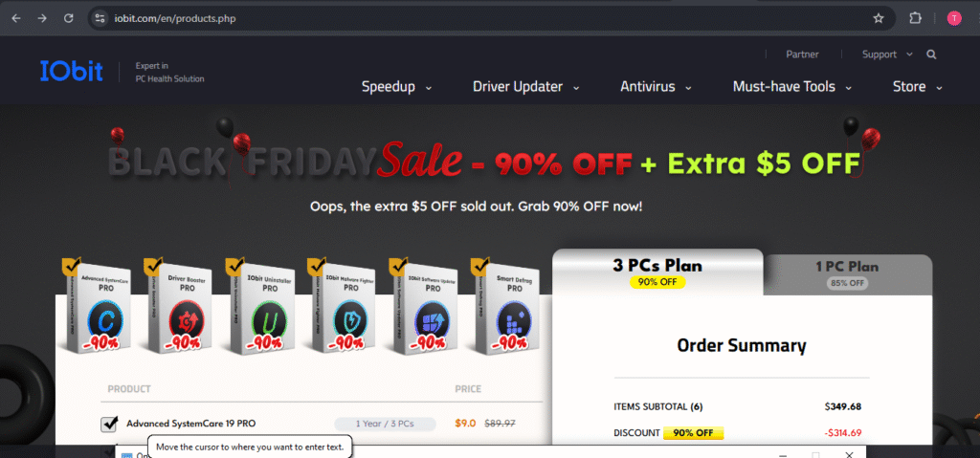Click the IObit logo
This screenshot has height=458, width=980.
point(71,71)
